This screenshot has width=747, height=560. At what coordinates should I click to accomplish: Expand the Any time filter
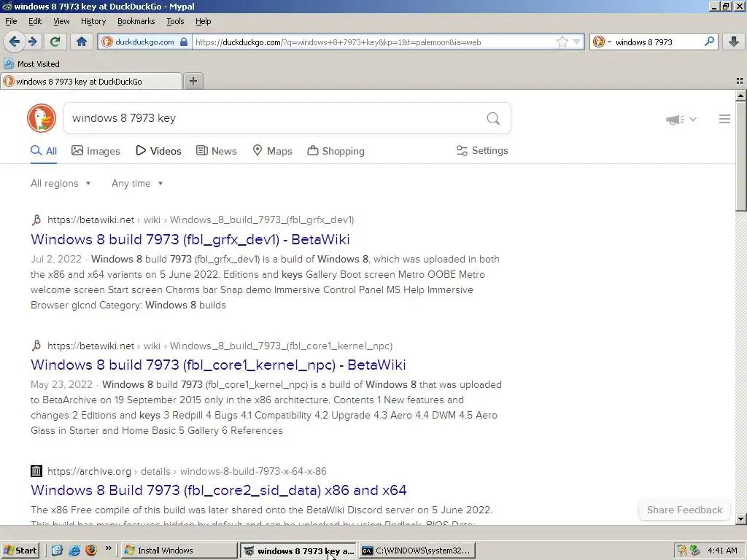pyautogui.click(x=137, y=183)
